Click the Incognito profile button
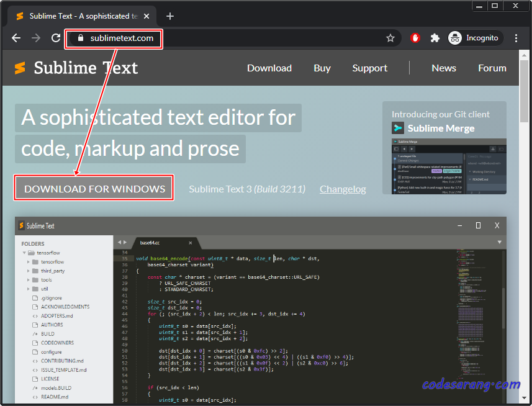Viewport: 532px width, 406px height. point(475,38)
